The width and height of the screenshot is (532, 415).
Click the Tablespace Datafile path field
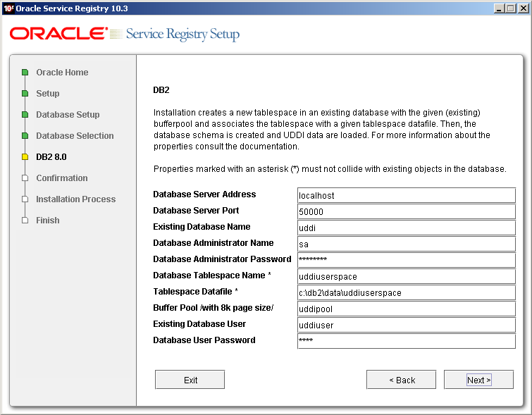[407, 293]
